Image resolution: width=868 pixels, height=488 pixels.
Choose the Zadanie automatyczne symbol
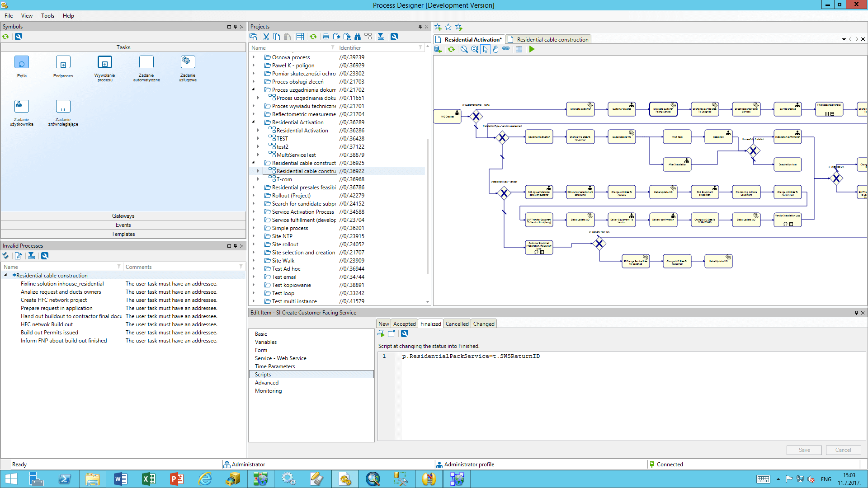146,68
